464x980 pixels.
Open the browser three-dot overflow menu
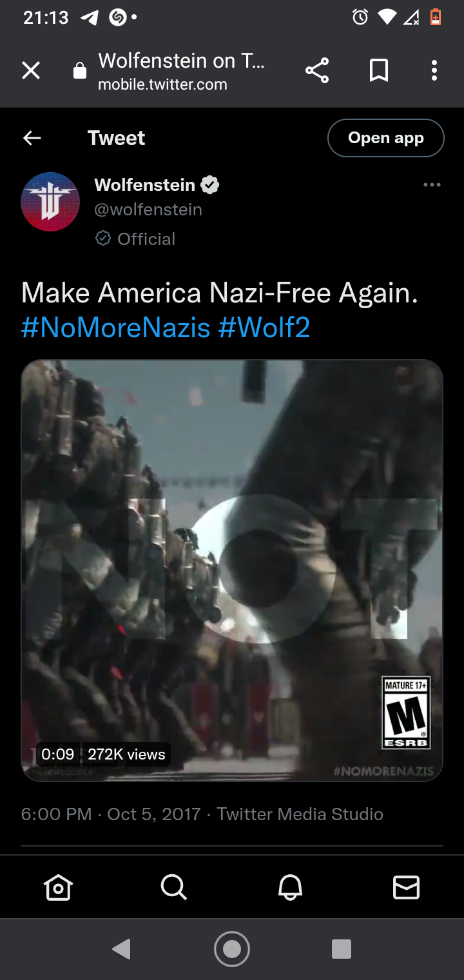click(x=434, y=71)
